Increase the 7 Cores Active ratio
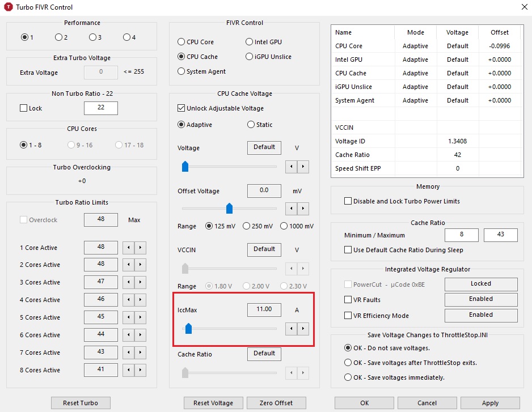Image resolution: width=532 pixels, height=412 pixels. (140, 352)
